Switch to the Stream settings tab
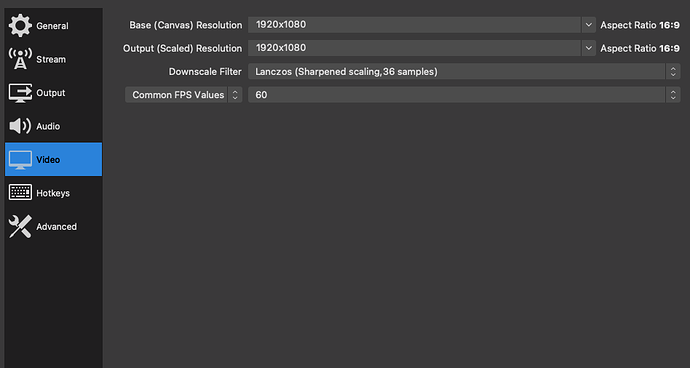 (53, 59)
